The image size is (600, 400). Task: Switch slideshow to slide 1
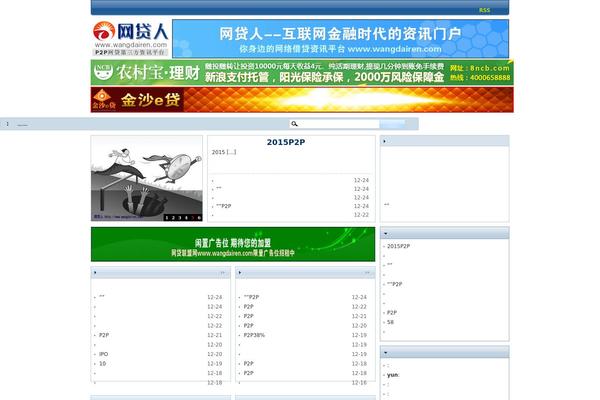tap(166, 217)
